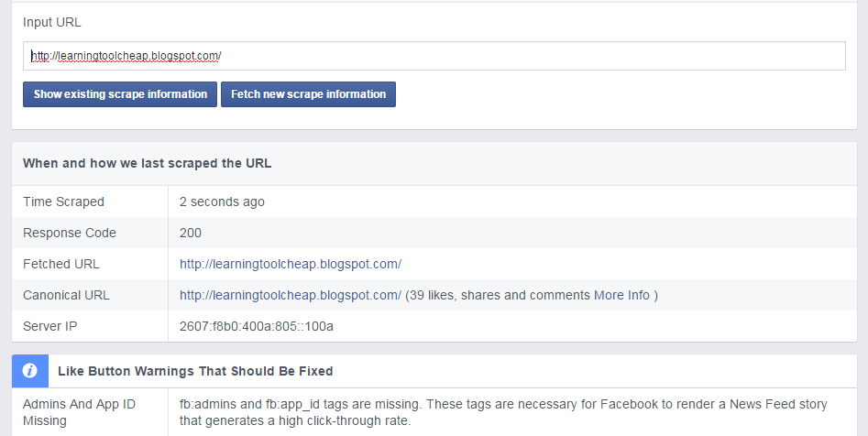Viewport: 868px width, 436px height.
Task: Click 'When and how we last scraped the URL' heading
Action: pos(148,164)
